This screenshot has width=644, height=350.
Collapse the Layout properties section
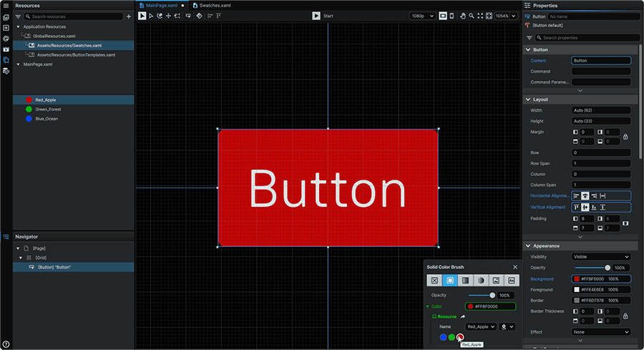[x=528, y=99]
